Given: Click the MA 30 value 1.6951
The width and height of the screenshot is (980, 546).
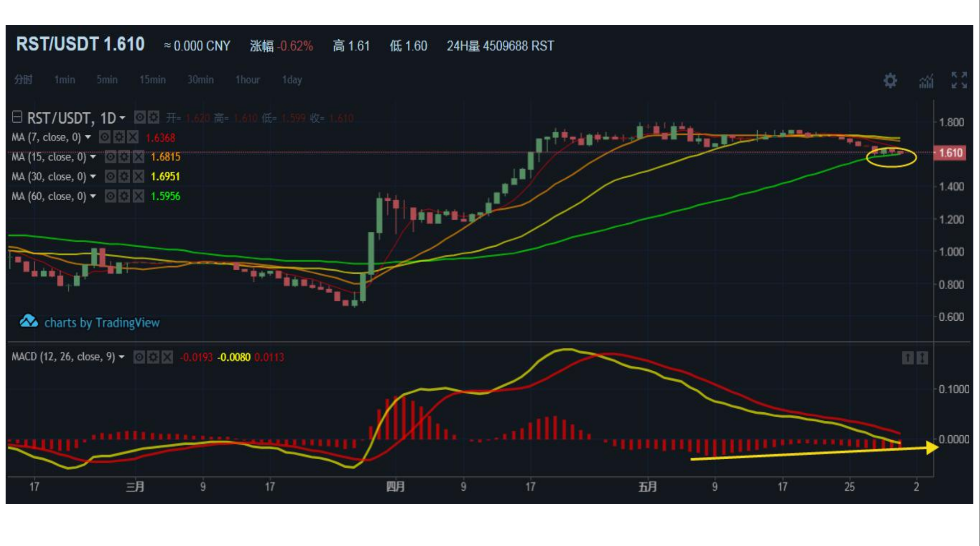Looking at the screenshot, I should (166, 176).
